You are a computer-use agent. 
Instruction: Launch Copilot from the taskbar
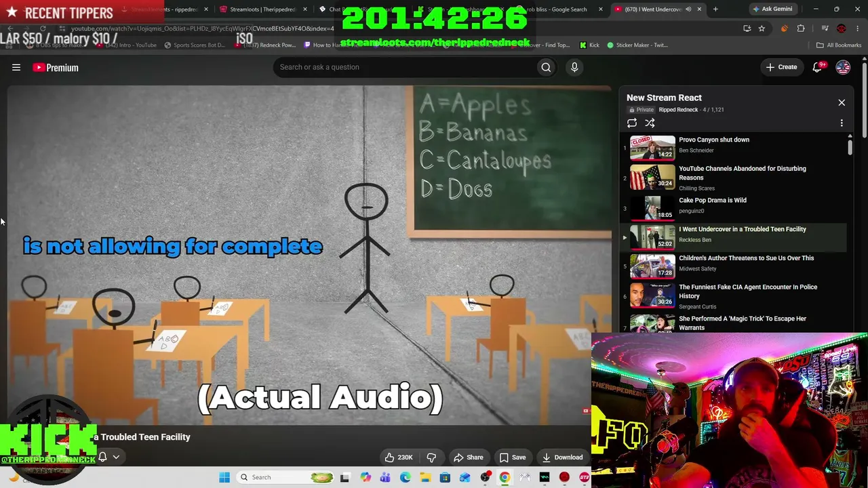pyautogui.click(x=366, y=477)
